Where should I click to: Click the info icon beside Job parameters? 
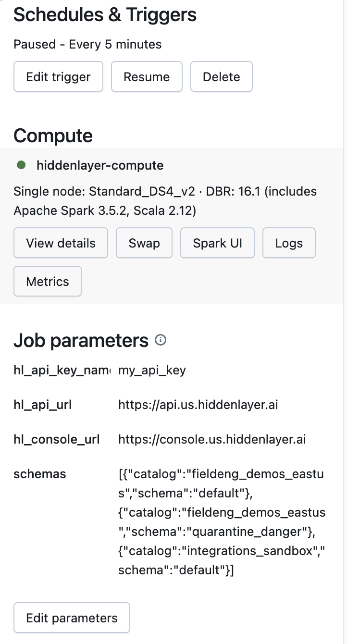pyautogui.click(x=161, y=340)
